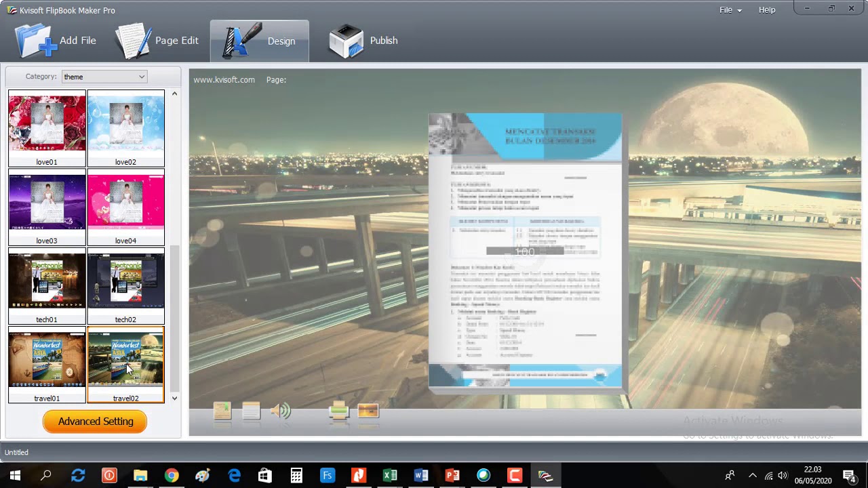This screenshot has width=868, height=488.
Task: Open the taskbar clock and date
Action: (x=812, y=475)
